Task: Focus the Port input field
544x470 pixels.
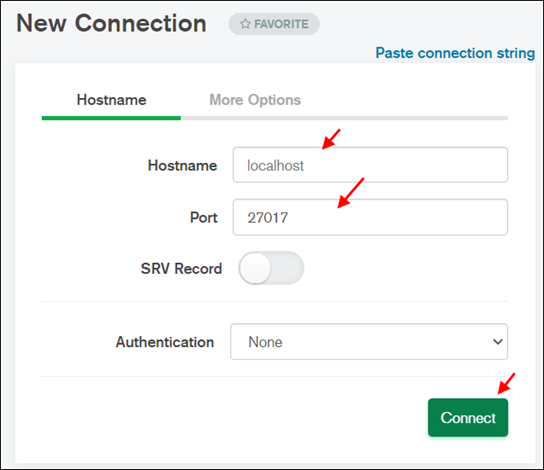Action: click(x=370, y=217)
